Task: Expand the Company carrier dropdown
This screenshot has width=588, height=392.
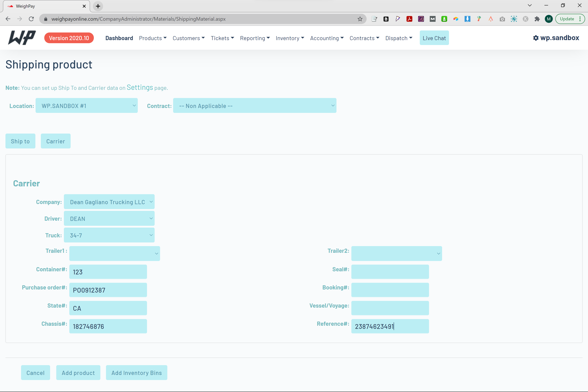Action: [109, 202]
